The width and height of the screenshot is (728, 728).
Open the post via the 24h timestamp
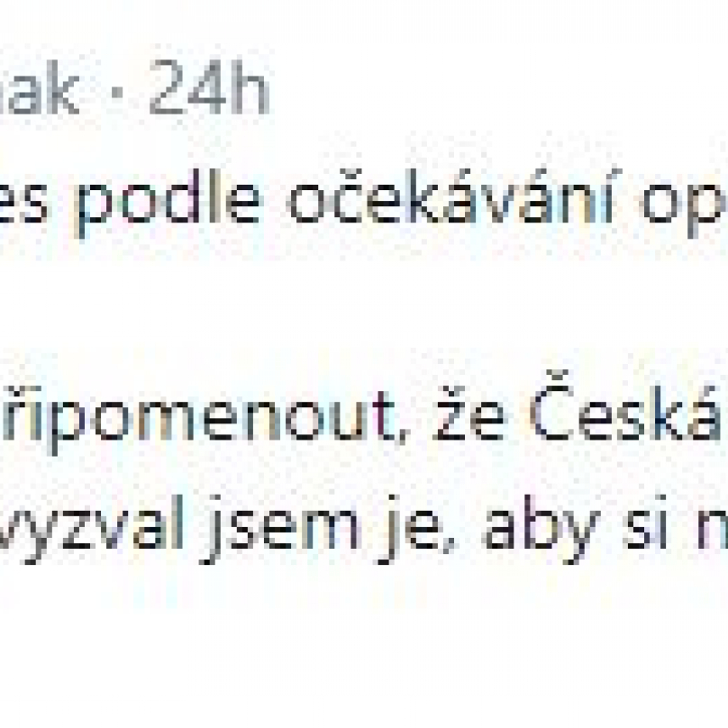coord(209,86)
